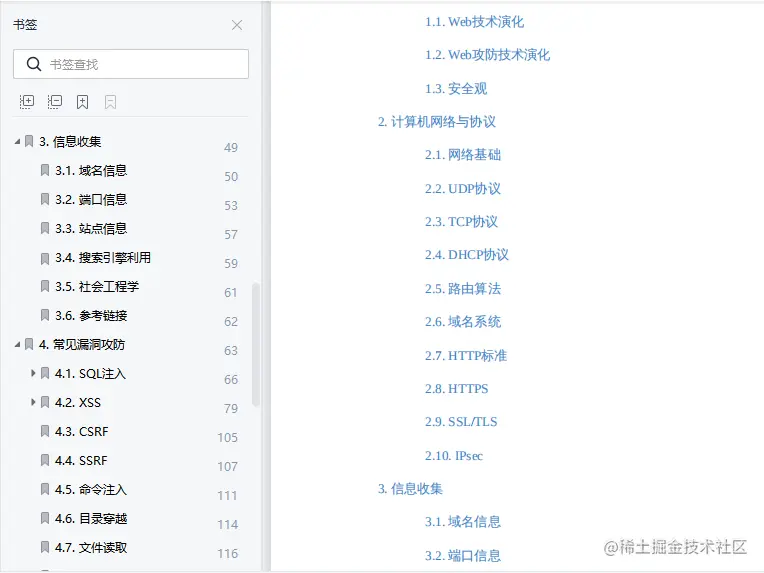
Task: Go to TOC entry 2.6. 域名系统
Action: [x=462, y=322]
